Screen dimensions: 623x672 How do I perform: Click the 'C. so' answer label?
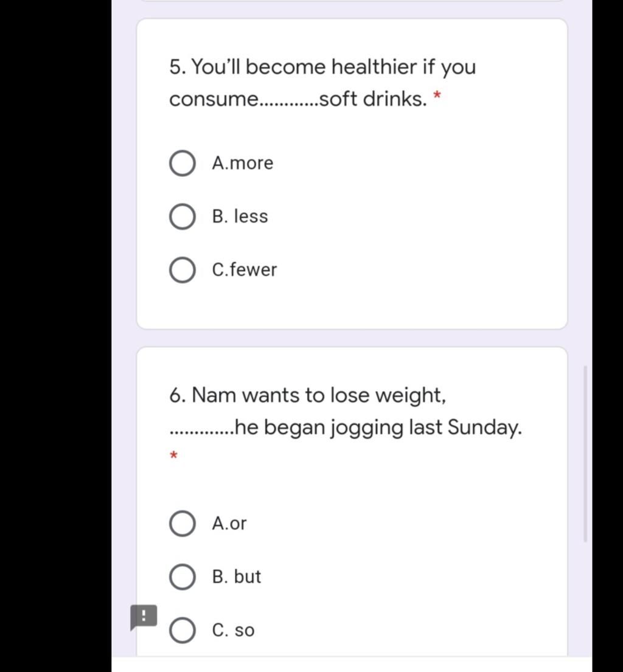[233, 630]
